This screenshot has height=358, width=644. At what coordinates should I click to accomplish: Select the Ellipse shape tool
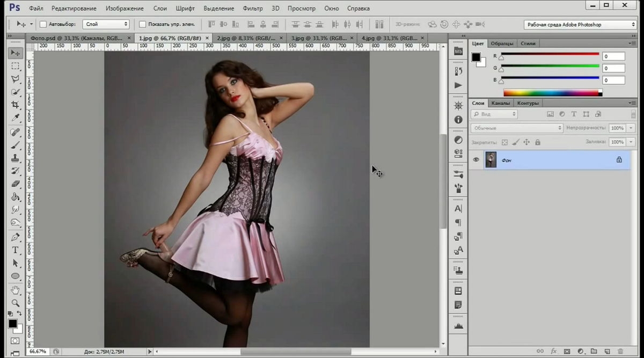coord(15,276)
